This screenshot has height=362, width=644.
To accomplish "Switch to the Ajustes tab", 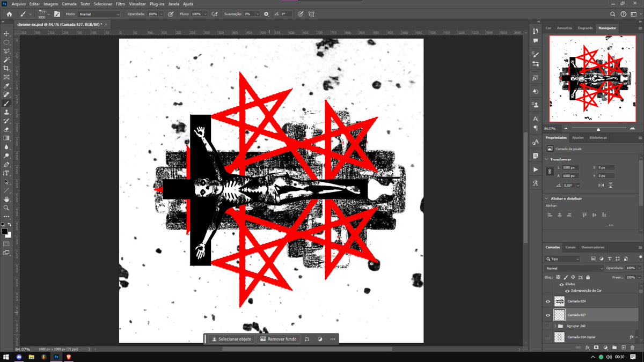I will click(x=578, y=138).
